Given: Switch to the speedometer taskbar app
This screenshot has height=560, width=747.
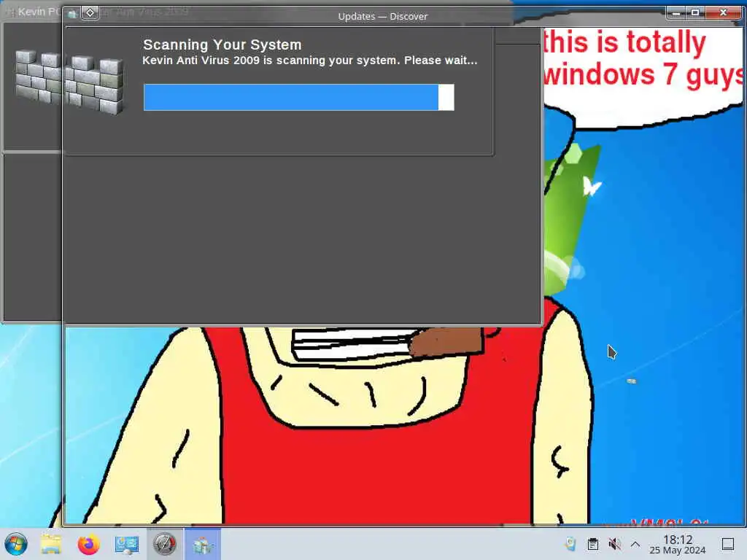Looking at the screenshot, I should (x=164, y=544).
